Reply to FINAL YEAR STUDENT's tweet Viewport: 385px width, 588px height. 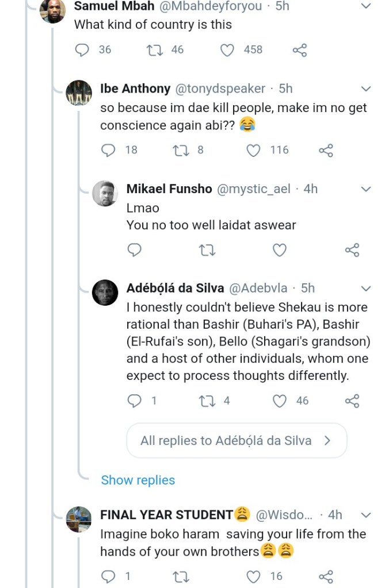109,576
